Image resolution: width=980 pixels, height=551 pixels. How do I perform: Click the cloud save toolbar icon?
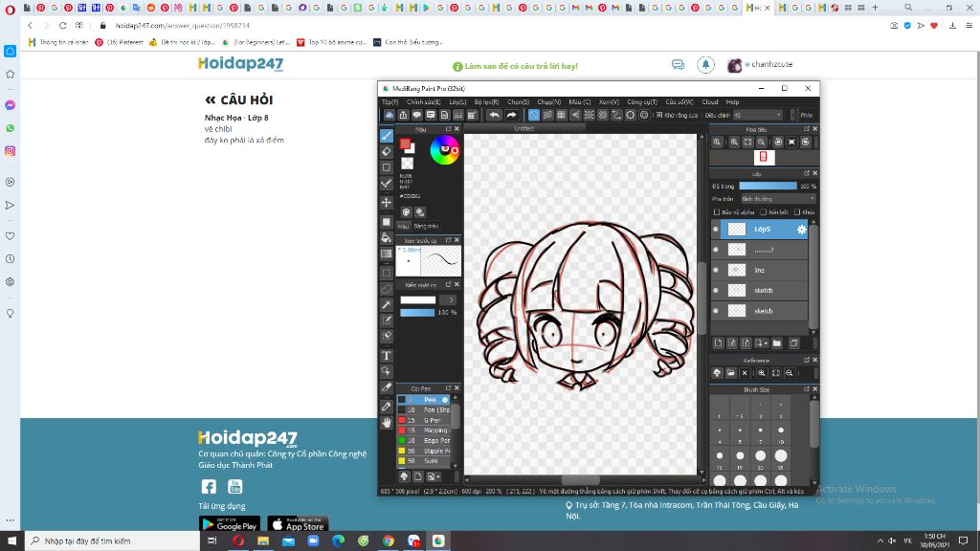[x=389, y=115]
